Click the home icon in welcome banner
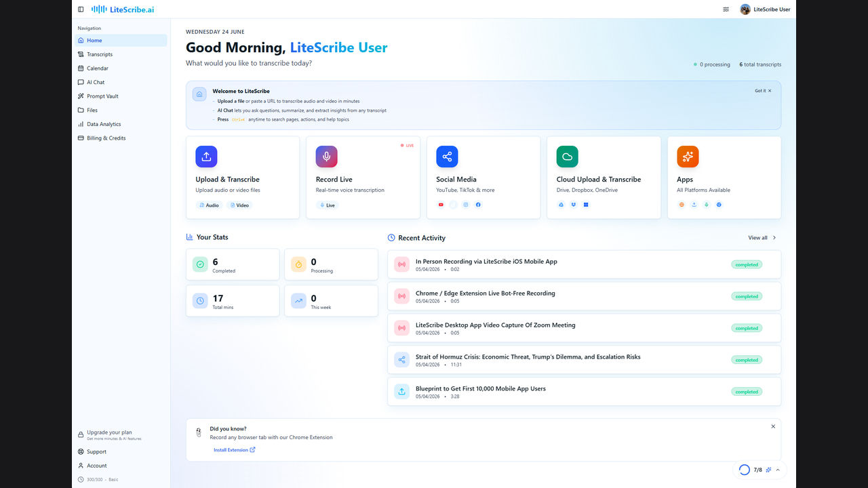Image resolution: width=868 pixels, height=488 pixels. (x=199, y=94)
